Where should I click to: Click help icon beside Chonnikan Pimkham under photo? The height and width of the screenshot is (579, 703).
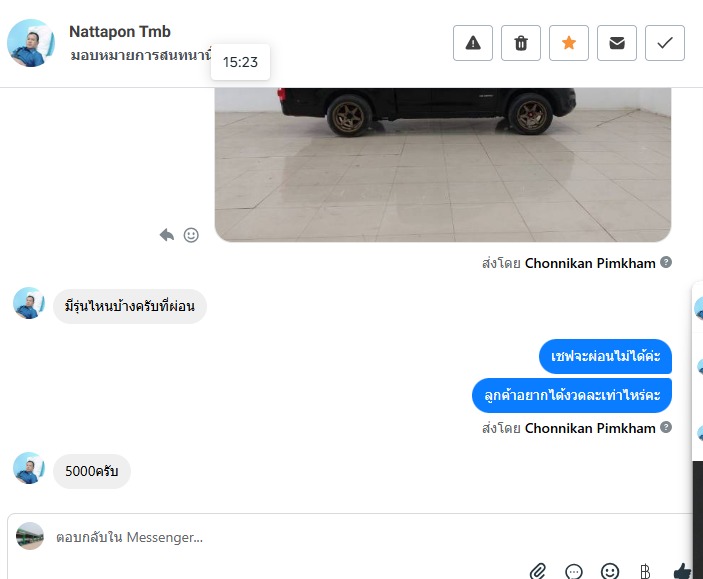click(666, 262)
